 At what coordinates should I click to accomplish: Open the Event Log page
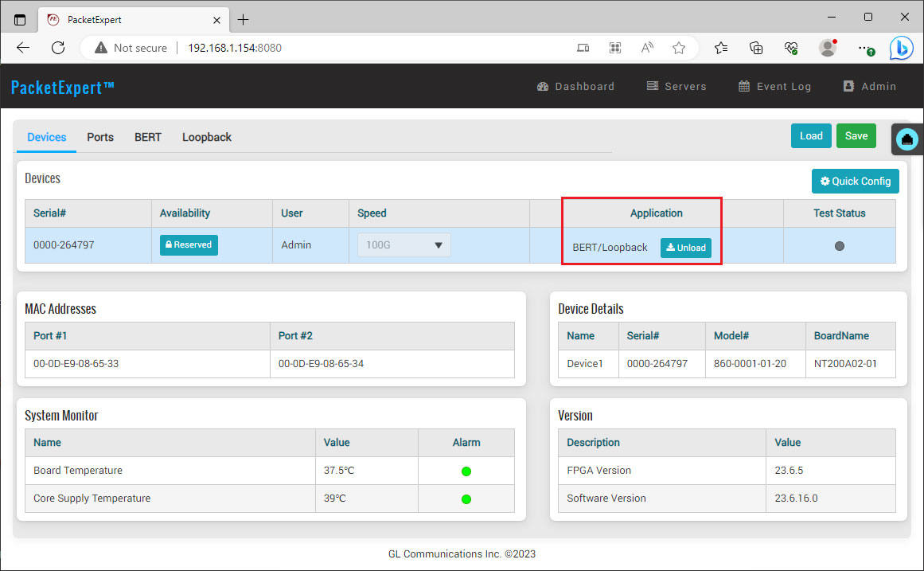(x=775, y=86)
